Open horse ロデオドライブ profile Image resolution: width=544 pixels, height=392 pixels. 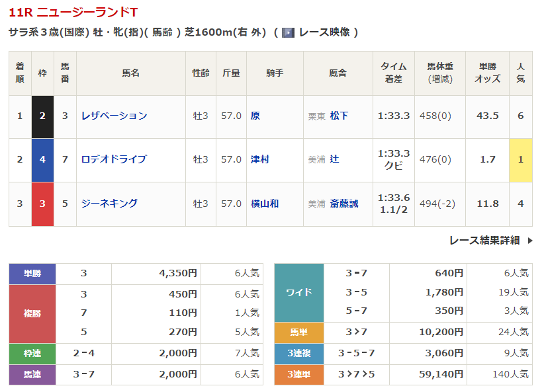pyautogui.click(x=114, y=159)
